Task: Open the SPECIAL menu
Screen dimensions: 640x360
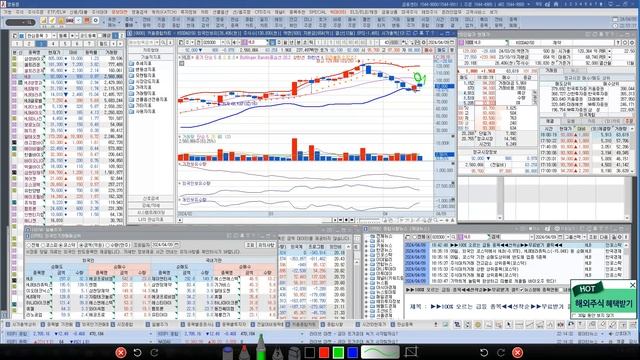Action: pos(317,12)
